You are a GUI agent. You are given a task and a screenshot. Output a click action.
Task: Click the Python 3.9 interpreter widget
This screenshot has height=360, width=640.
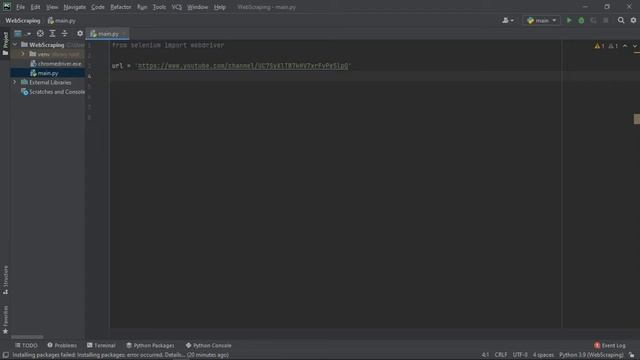(591, 355)
